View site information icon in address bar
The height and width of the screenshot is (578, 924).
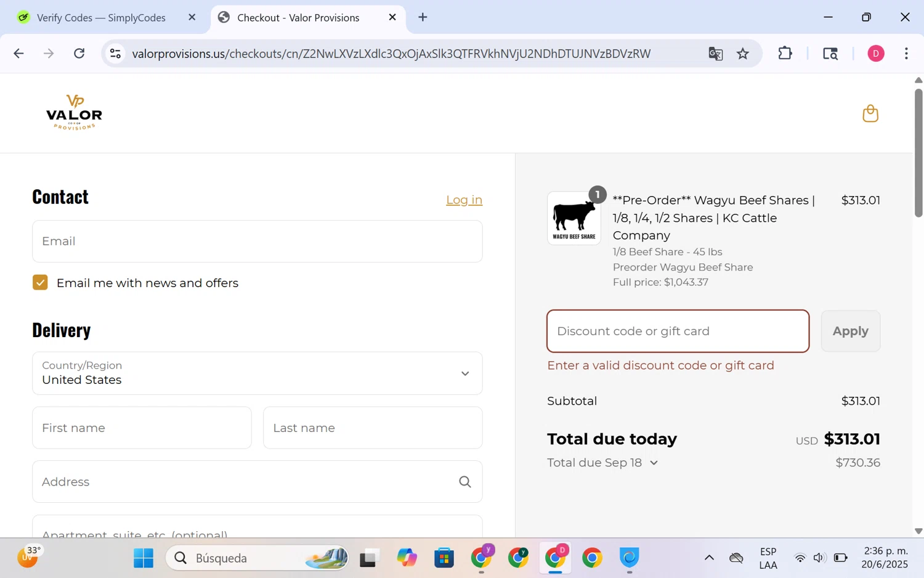(x=115, y=54)
